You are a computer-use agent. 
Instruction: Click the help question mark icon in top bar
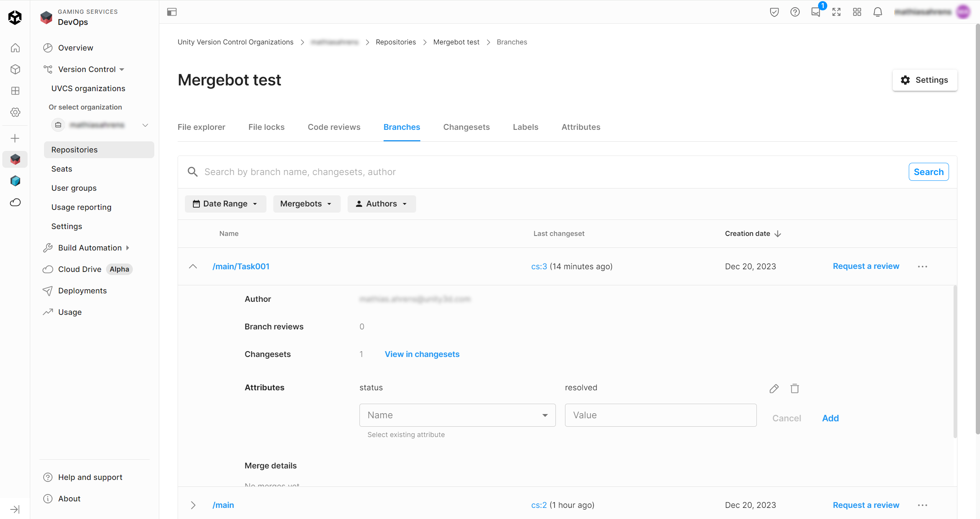point(795,12)
